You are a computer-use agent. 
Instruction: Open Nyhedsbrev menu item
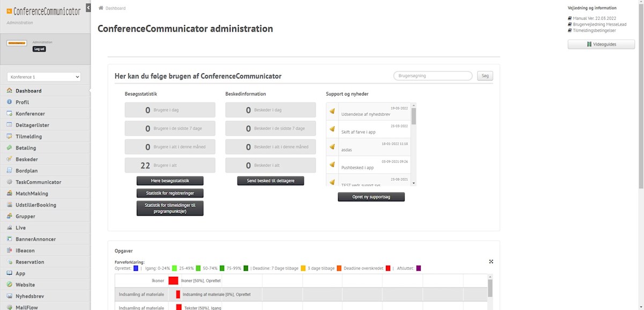point(45,296)
